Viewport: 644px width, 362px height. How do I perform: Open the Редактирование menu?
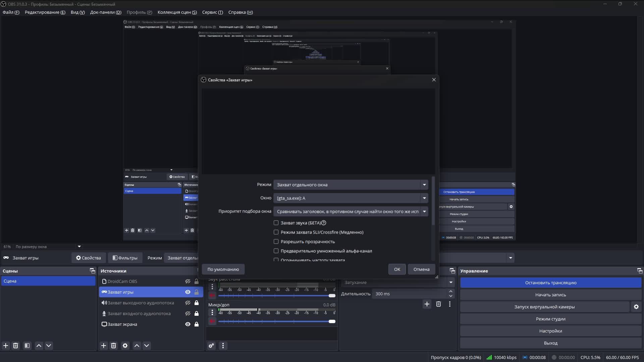point(45,12)
